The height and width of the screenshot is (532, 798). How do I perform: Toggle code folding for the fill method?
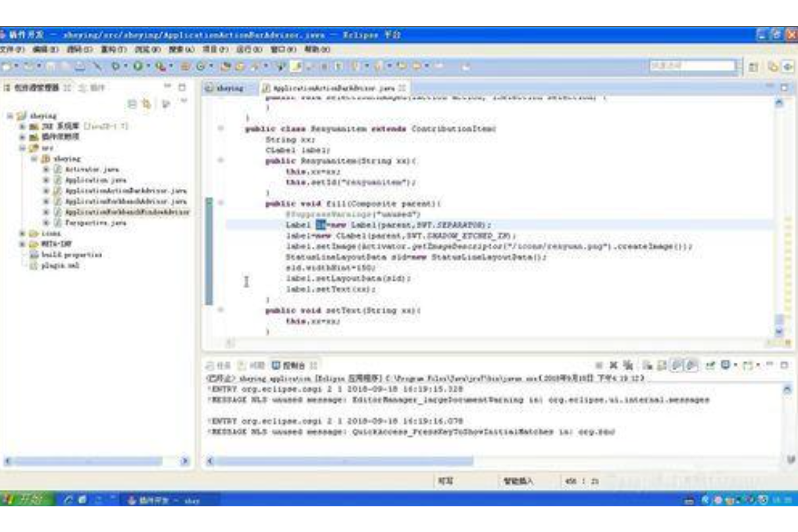(x=220, y=204)
